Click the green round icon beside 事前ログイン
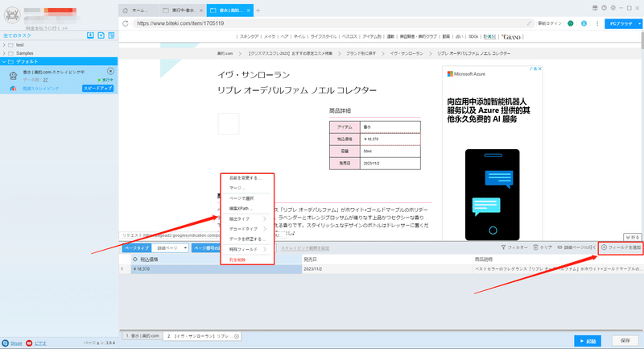The width and height of the screenshot is (644, 349). pyautogui.click(x=571, y=23)
